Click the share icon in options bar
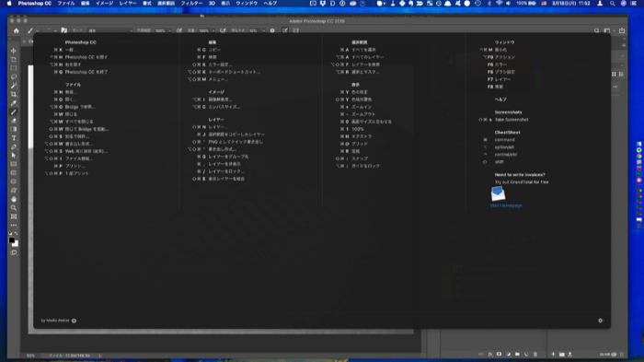Screen dimensions: 644x362 click(x=622, y=30)
